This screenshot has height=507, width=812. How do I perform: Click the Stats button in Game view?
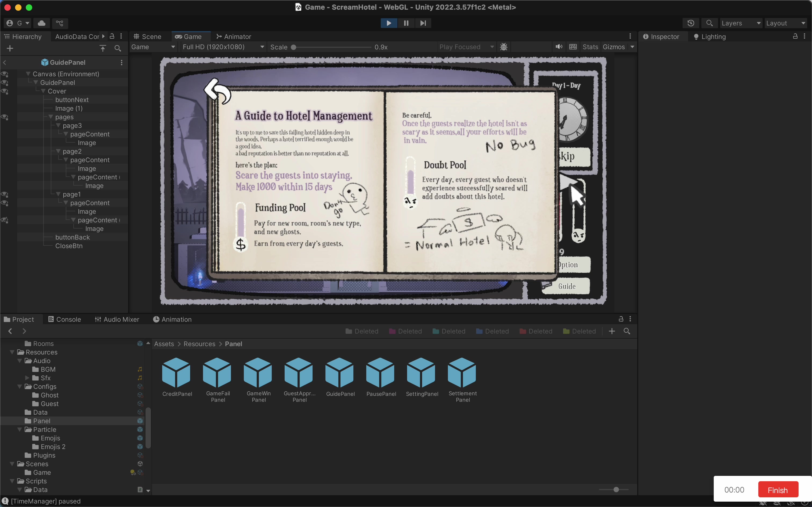pyautogui.click(x=590, y=47)
